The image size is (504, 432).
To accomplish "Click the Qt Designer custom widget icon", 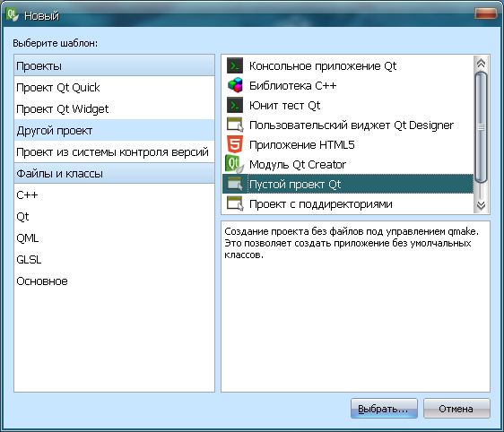I will (x=235, y=125).
